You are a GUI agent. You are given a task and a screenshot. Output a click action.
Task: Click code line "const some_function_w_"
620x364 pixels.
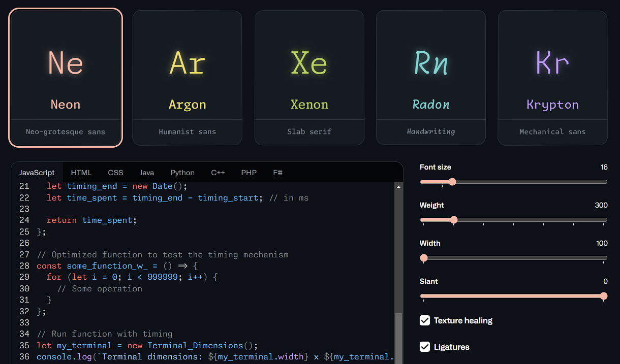coord(117,266)
